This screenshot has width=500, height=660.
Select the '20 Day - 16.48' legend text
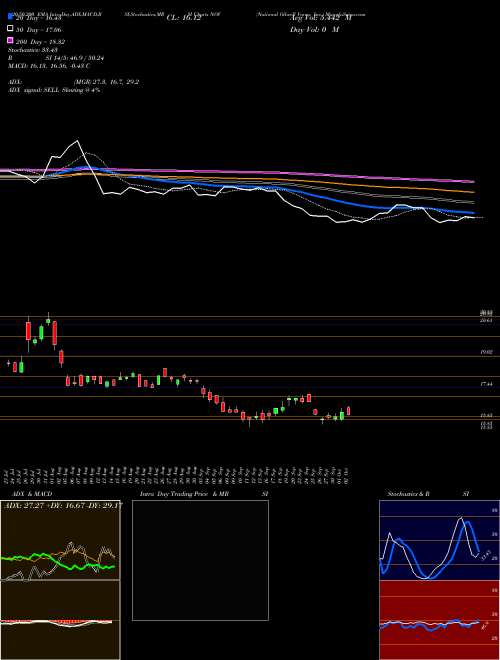click(x=39, y=18)
